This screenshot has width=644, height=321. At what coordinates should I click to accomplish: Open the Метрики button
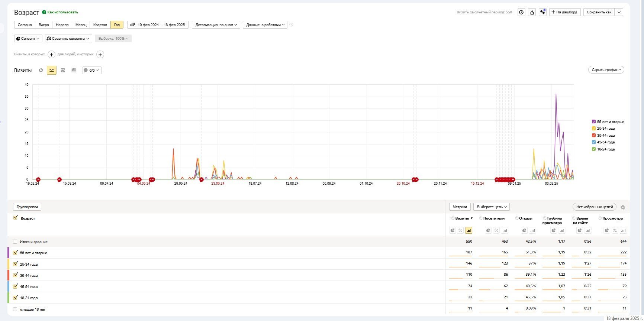(x=460, y=207)
